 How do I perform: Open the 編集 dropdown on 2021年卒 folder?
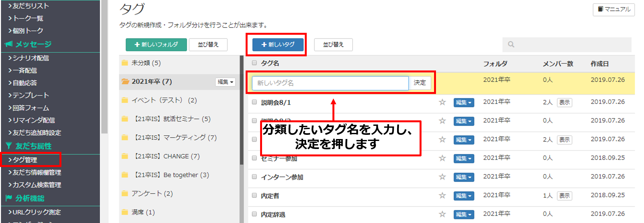[225, 82]
